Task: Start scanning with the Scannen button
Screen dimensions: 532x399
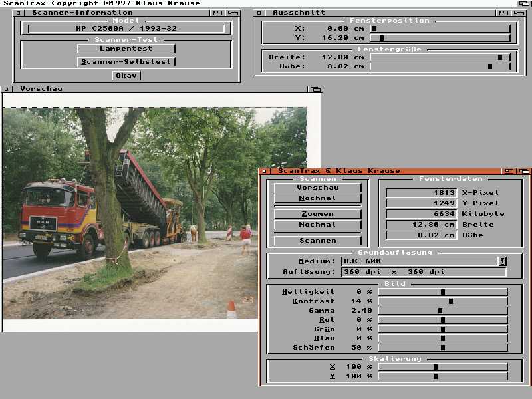Action: point(318,241)
